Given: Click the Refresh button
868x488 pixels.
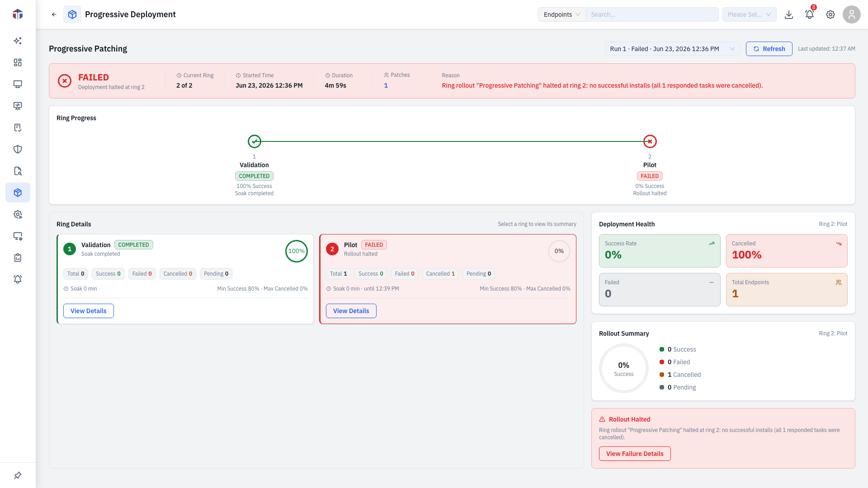Looking at the screenshot, I should point(769,49).
